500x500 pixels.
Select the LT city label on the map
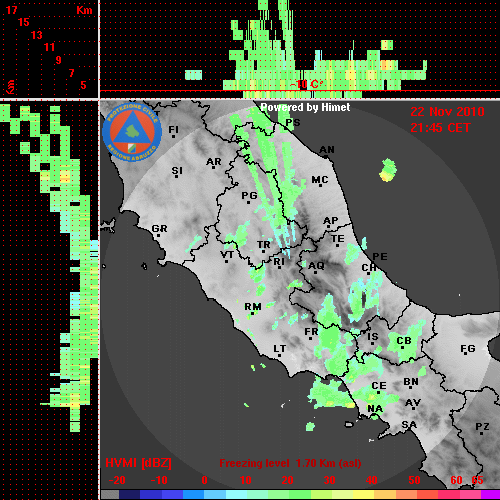click(x=280, y=349)
